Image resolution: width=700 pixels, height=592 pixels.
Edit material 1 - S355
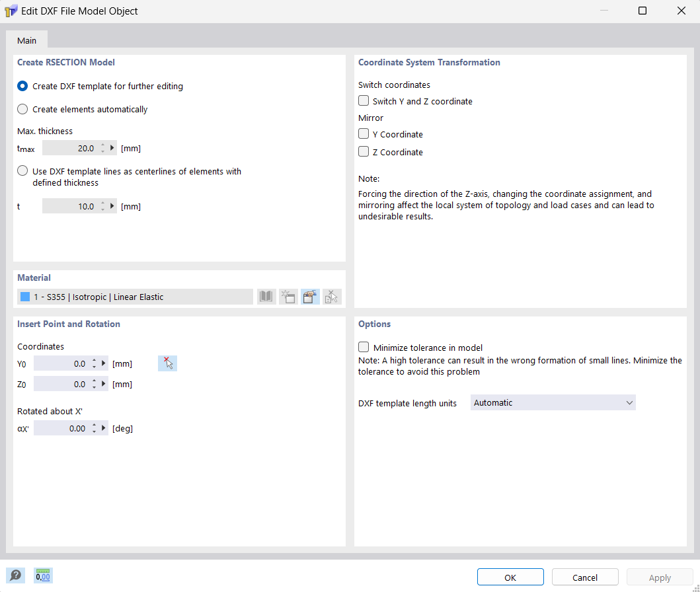tap(309, 296)
